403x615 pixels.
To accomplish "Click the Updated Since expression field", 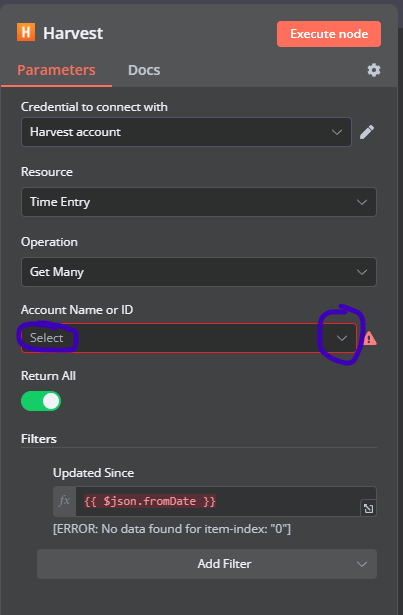I will coord(218,501).
